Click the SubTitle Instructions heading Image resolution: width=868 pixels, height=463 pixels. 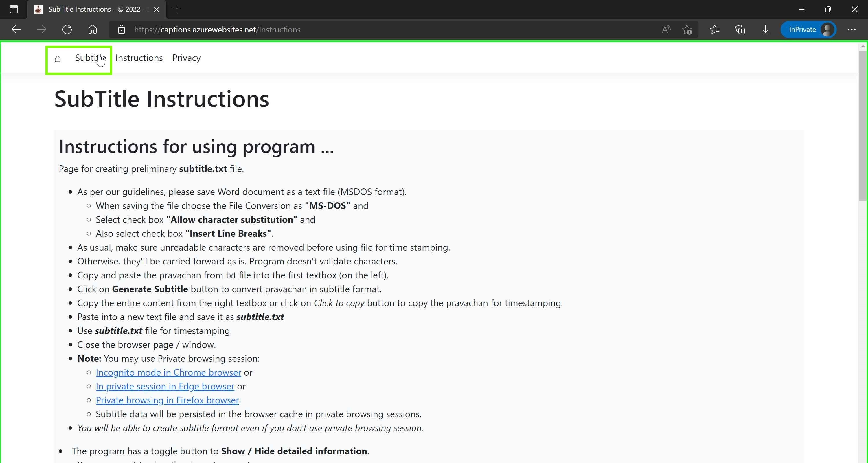[x=162, y=99]
